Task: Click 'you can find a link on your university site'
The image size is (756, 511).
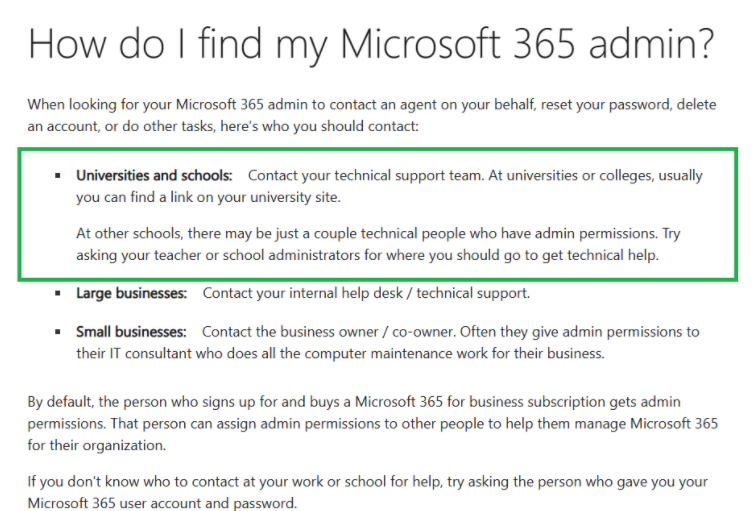Action: (x=208, y=197)
